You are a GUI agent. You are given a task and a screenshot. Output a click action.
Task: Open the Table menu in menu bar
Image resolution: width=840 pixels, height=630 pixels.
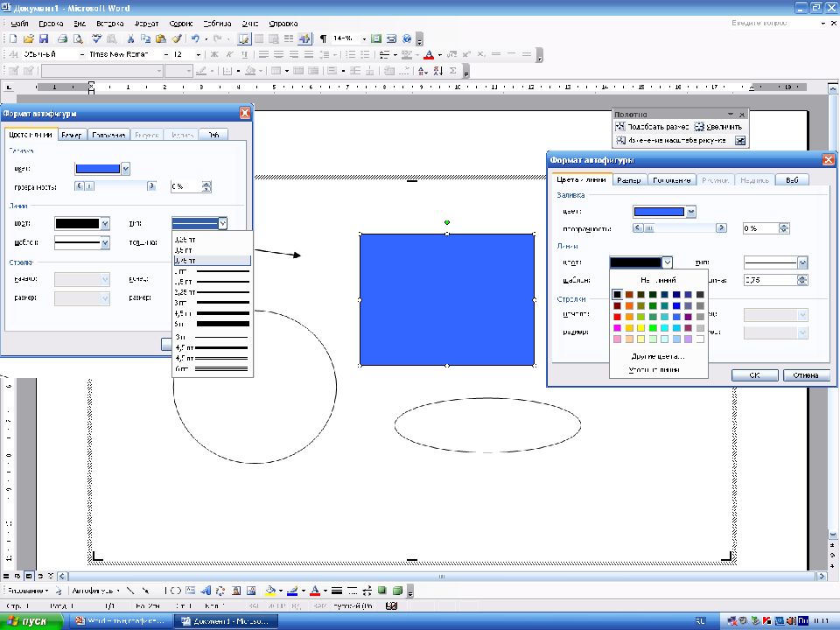tap(217, 24)
